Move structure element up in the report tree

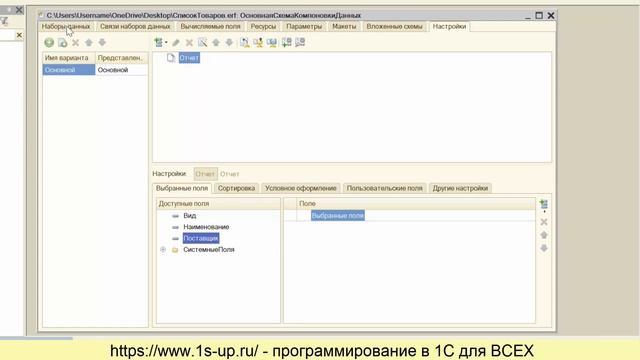click(x=216, y=42)
